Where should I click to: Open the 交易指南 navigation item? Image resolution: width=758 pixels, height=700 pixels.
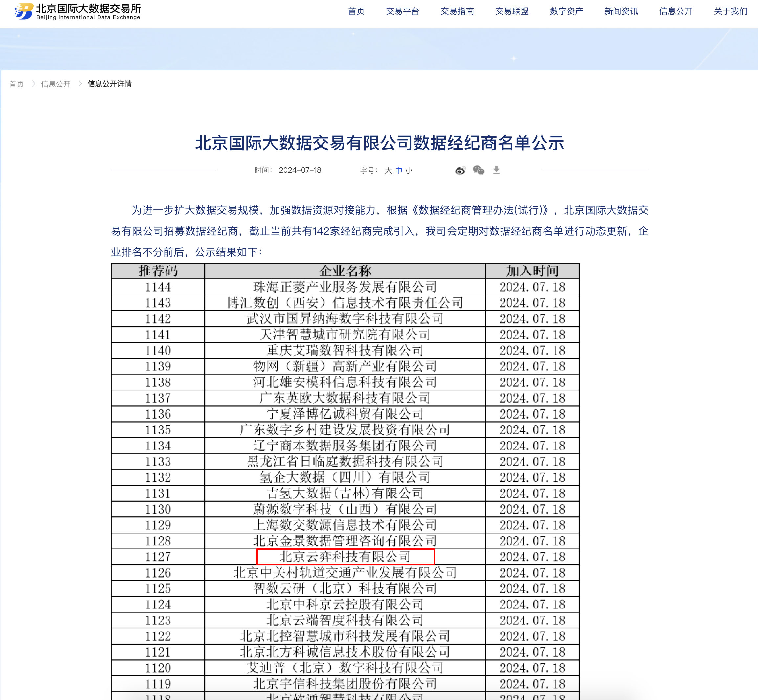(x=457, y=11)
